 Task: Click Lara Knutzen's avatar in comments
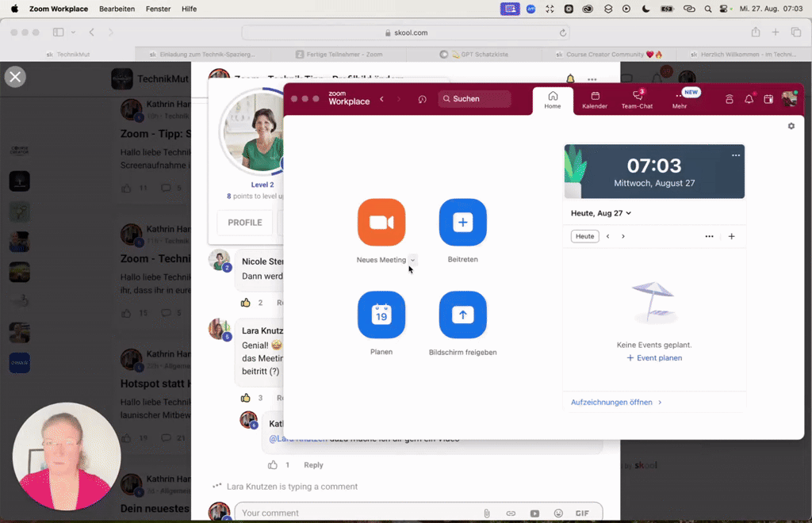click(x=219, y=329)
